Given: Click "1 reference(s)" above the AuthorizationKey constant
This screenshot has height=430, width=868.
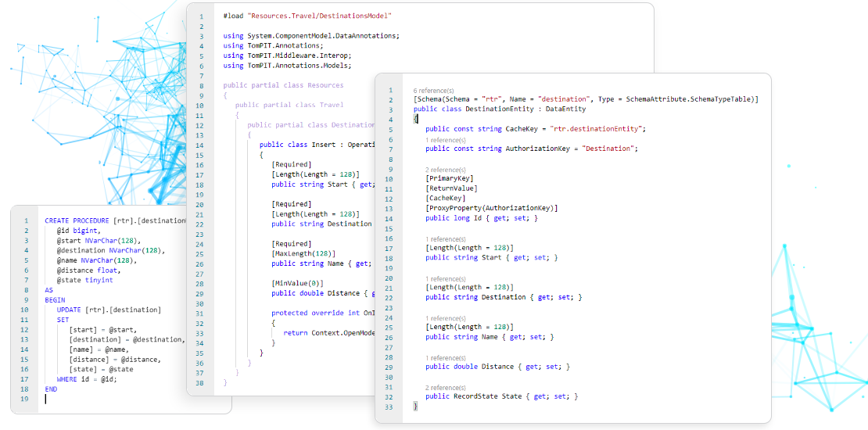Looking at the screenshot, I should coord(446,140).
